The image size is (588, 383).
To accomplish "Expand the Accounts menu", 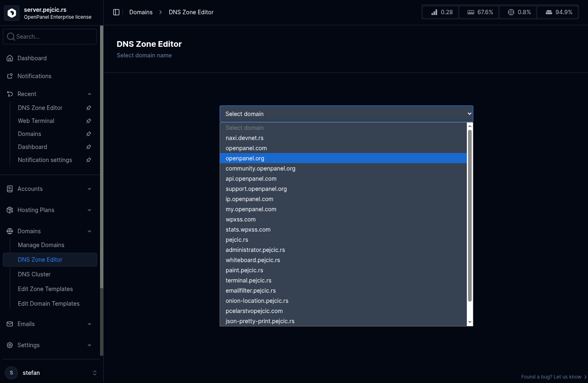I will pos(89,189).
